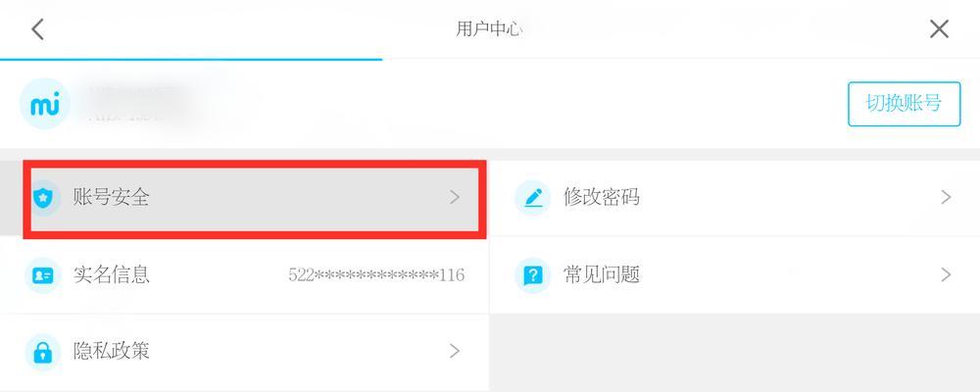Expand 常见问题 via its right chevron
The width and height of the screenshot is (980, 392).
coord(946,274)
